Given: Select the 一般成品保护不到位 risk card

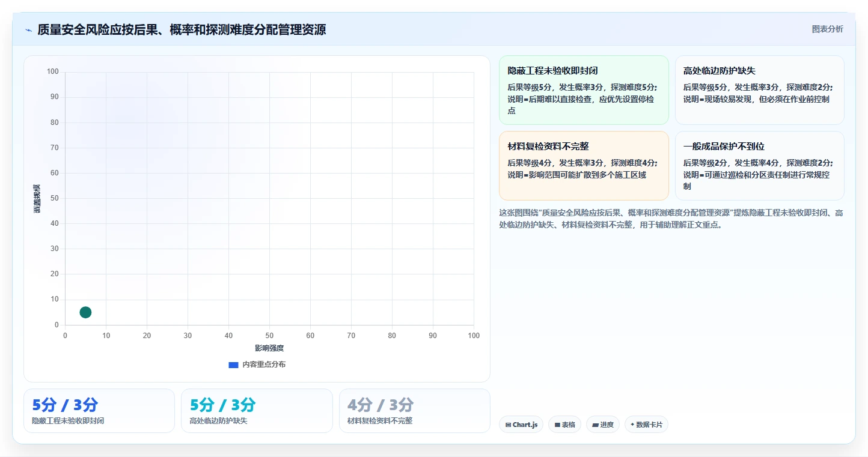Looking at the screenshot, I should coord(760,166).
